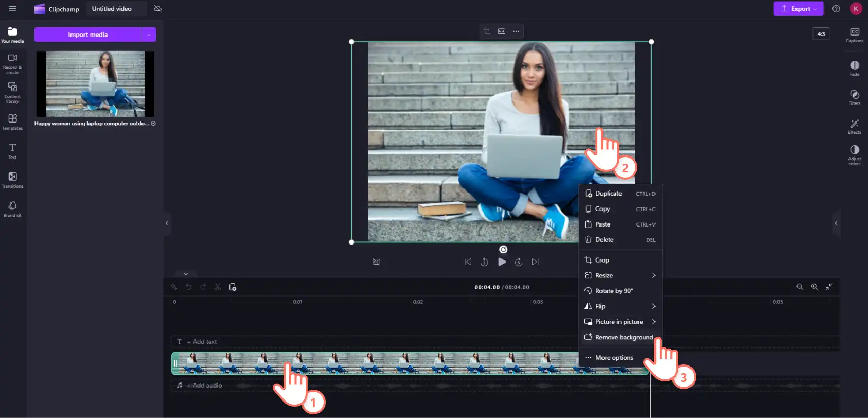
Task: Open Filters panel
Action: click(854, 97)
